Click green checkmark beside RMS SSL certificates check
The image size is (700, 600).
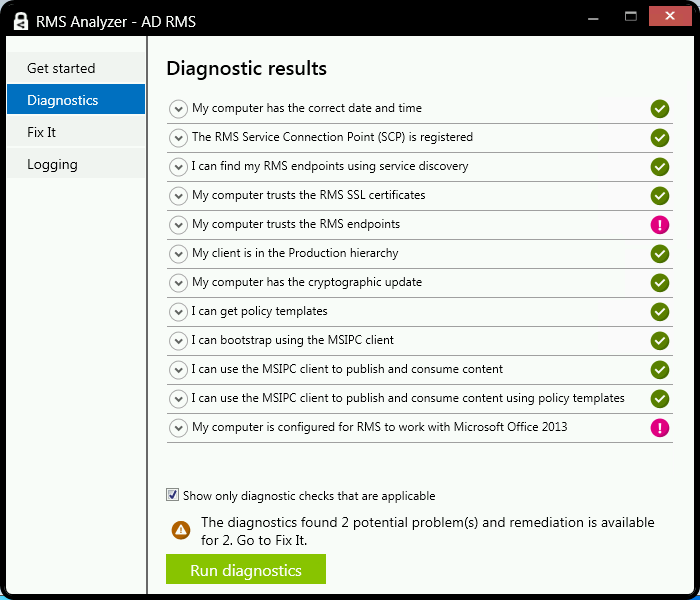[660, 196]
